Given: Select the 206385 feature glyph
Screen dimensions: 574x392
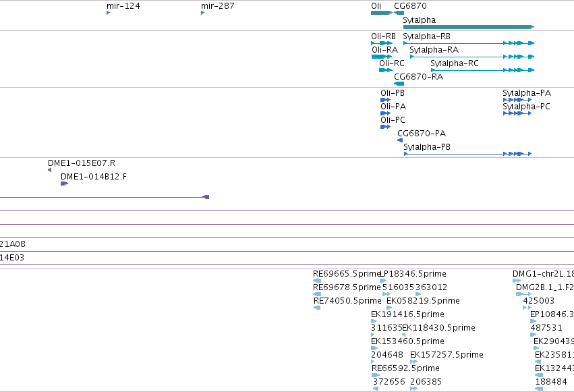Looking at the screenshot, I should [414, 389].
